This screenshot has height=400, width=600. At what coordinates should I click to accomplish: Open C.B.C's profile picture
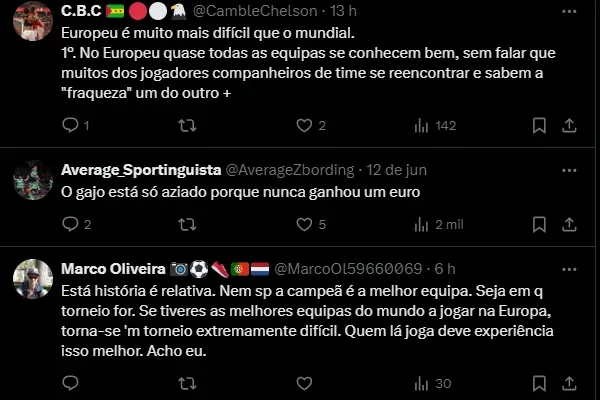click(33, 20)
